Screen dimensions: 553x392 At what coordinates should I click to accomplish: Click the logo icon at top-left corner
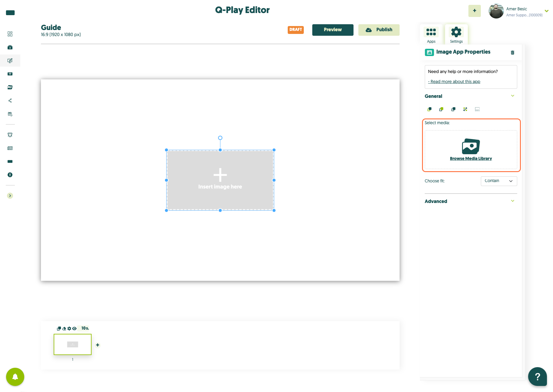[x=10, y=13]
